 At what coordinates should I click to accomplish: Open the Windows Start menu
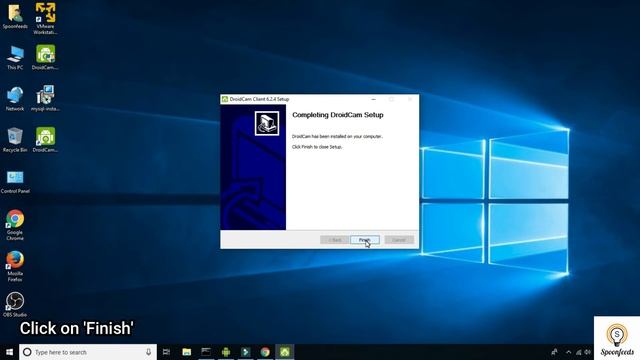click(x=9, y=352)
